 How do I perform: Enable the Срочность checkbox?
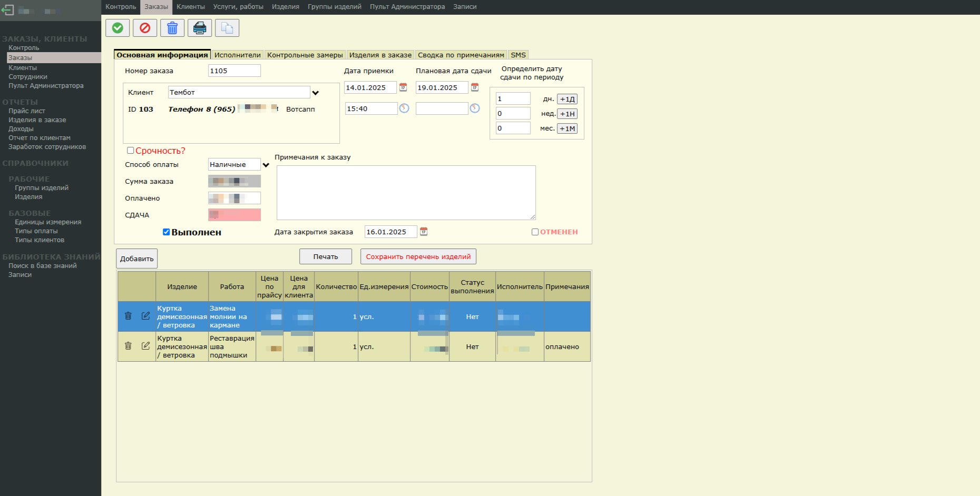(x=131, y=151)
